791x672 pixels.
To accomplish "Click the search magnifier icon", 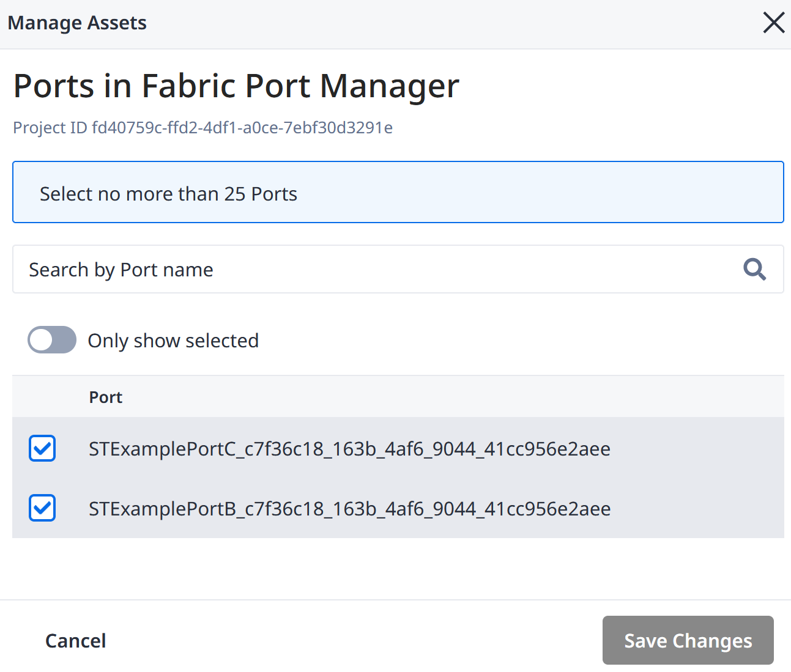I will click(754, 269).
